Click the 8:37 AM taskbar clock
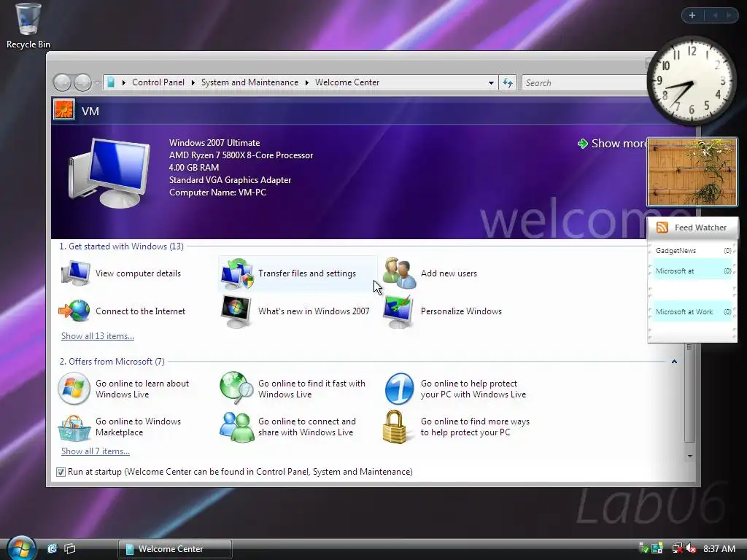The height and width of the screenshot is (560, 747). tap(719, 548)
